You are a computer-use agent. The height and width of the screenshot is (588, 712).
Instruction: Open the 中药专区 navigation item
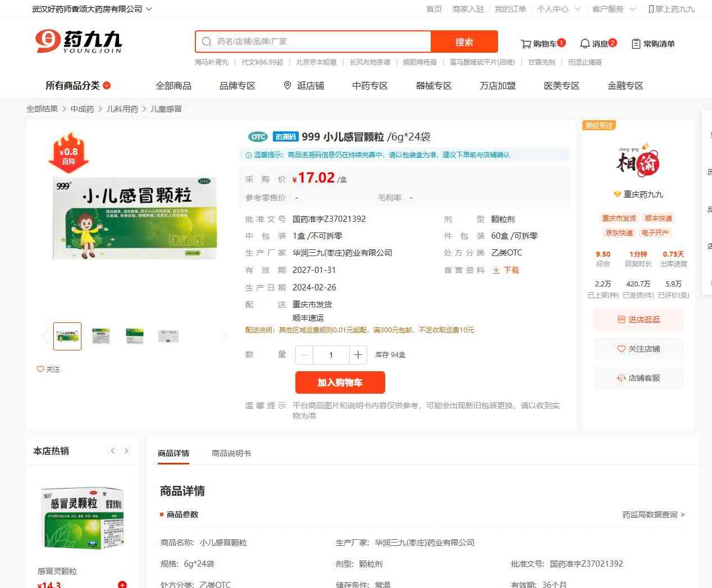point(369,85)
